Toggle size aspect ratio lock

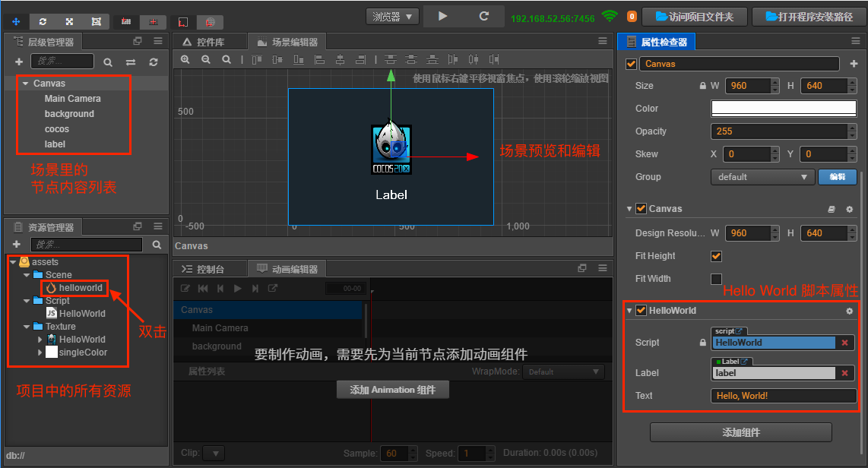[702, 86]
